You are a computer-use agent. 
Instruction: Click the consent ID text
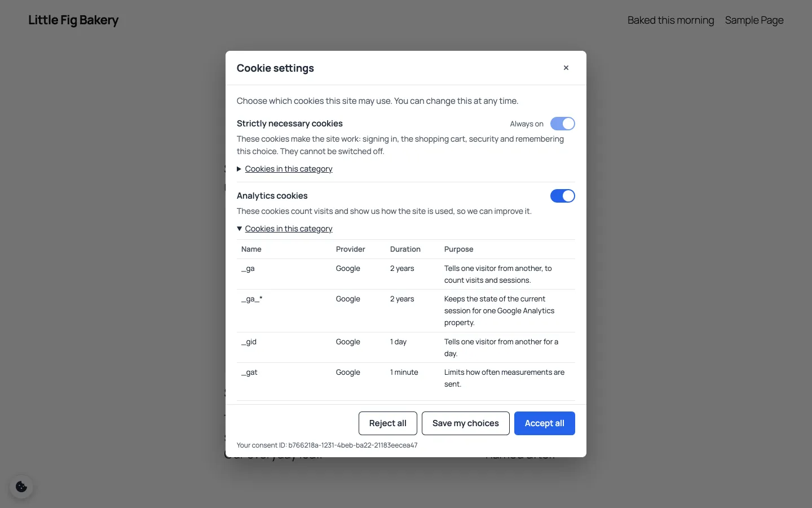click(327, 445)
